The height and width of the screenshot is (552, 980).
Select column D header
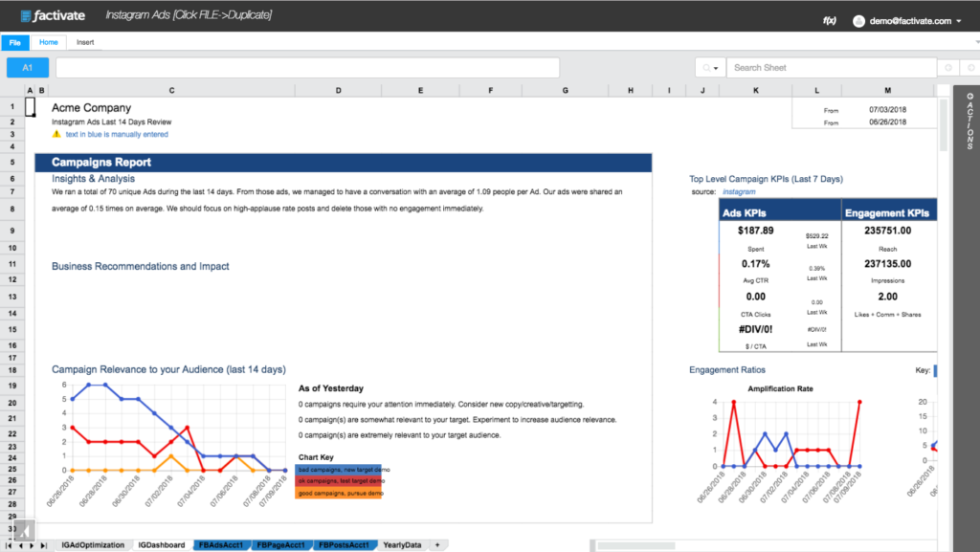[338, 91]
